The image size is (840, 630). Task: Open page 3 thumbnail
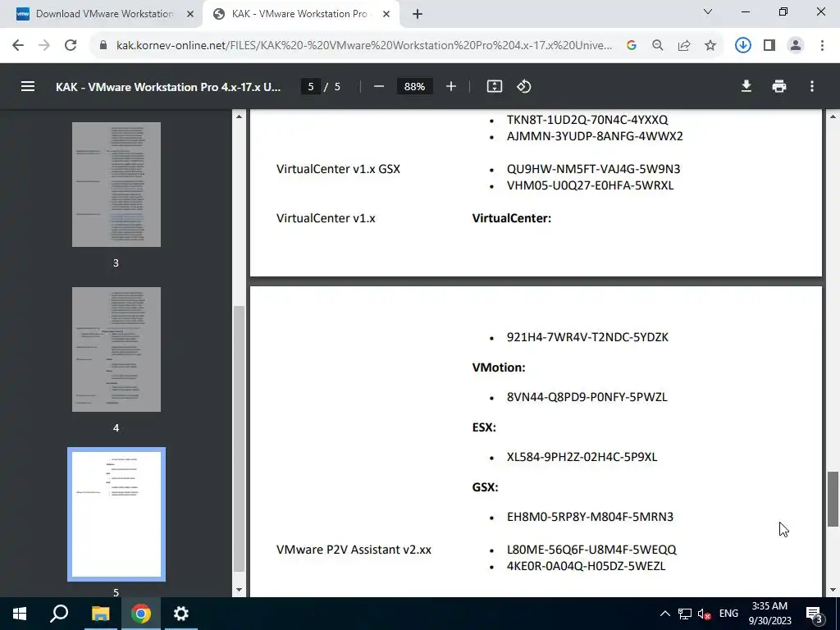[x=116, y=185]
